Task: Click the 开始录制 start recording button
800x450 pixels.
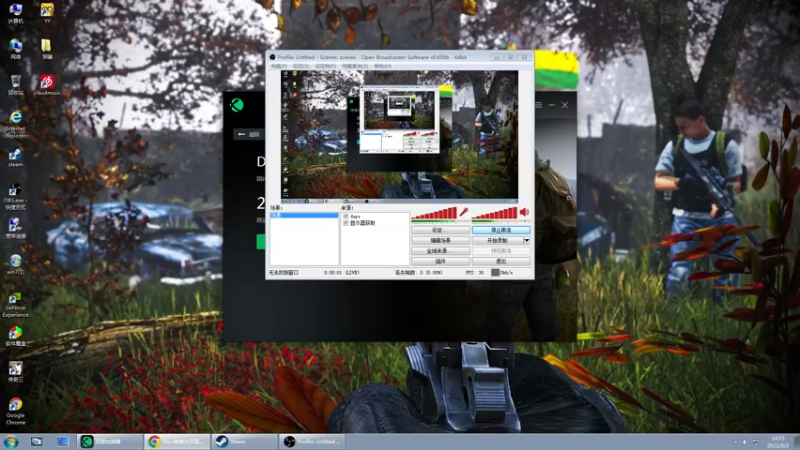Action: pyautogui.click(x=497, y=240)
